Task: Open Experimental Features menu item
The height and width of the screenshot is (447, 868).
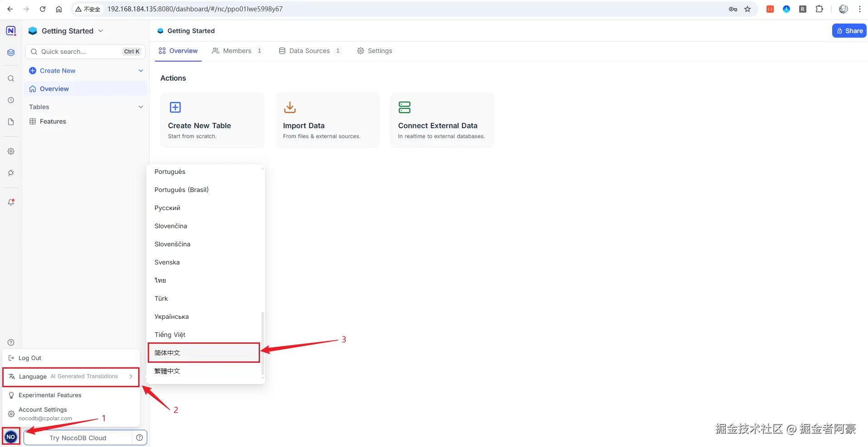Action: click(71, 395)
